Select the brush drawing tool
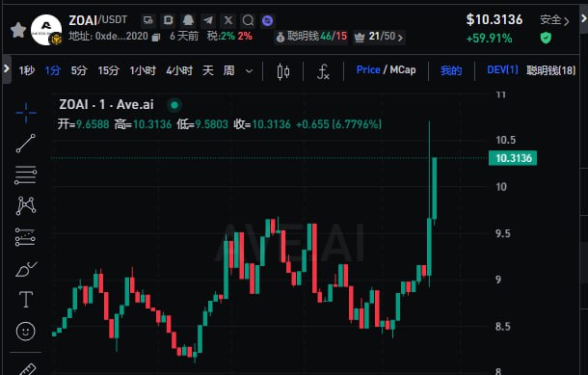Image resolution: width=588 pixels, height=375 pixels. [26, 269]
